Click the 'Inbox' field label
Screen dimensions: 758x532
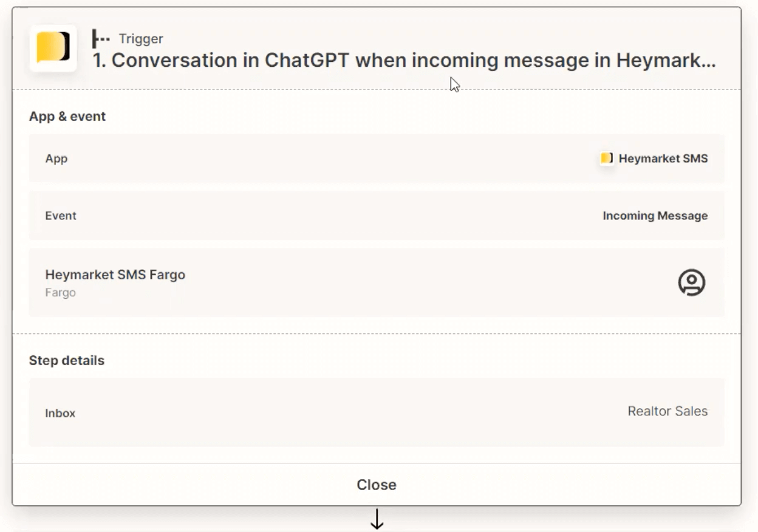click(60, 414)
